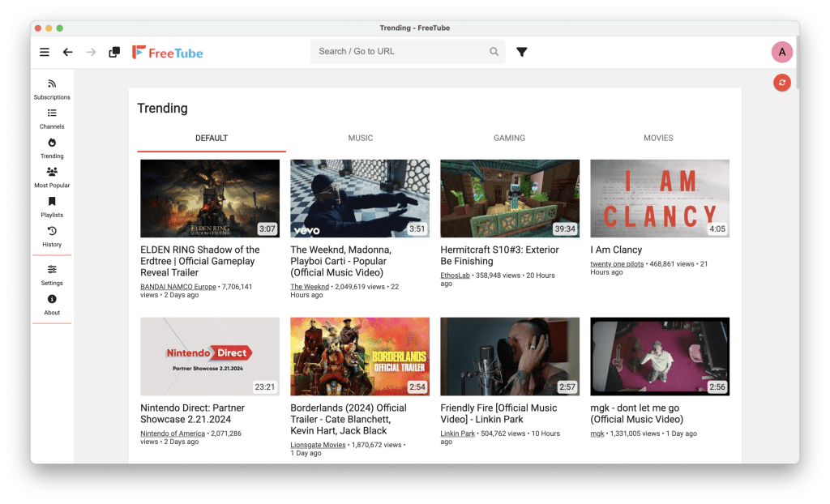The image size is (830, 504).
Task: Open The Weeknd Popular video thumbnail
Action: coord(360,199)
